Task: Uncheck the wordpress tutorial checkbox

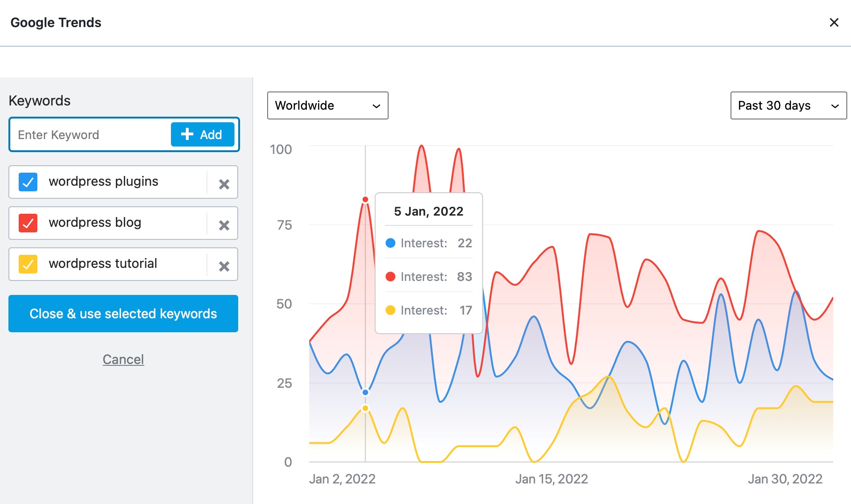Action: coord(28,264)
